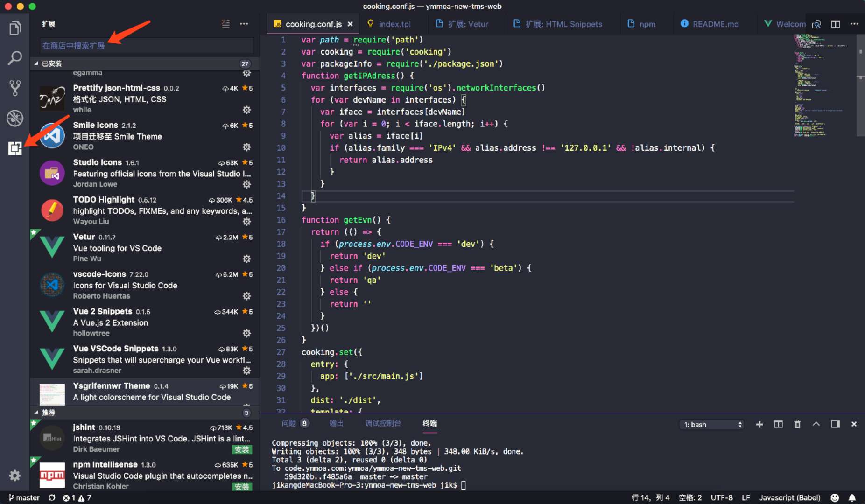Image resolution: width=865 pixels, height=504 pixels.
Task: Kill the terminal using the trash icon
Action: [x=797, y=424]
